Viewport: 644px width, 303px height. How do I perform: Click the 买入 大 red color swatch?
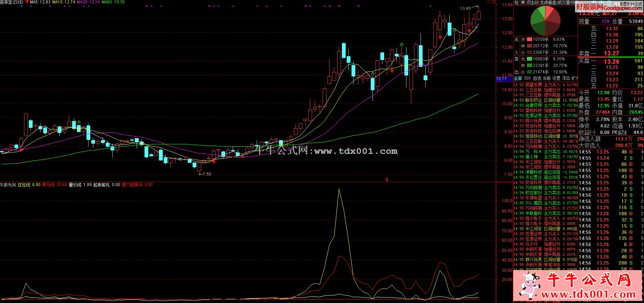tap(529, 39)
